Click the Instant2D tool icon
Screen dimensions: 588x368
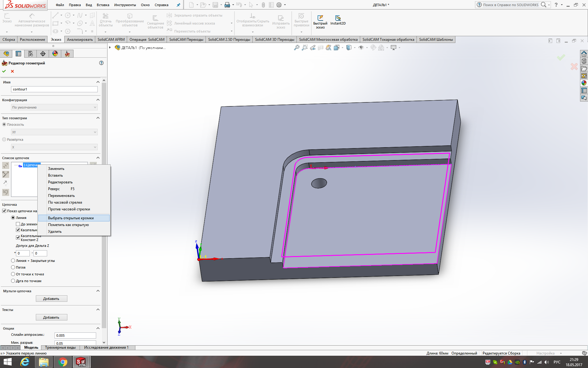pos(338,18)
